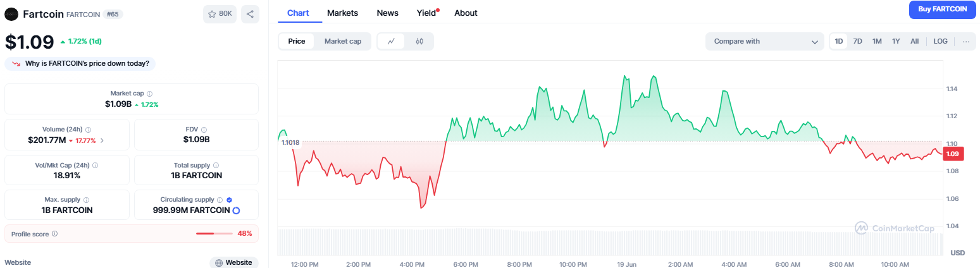Image resolution: width=980 pixels, height=268 pixels.
Task: Click the globe icon on Website button
Action: click(218, 262)
